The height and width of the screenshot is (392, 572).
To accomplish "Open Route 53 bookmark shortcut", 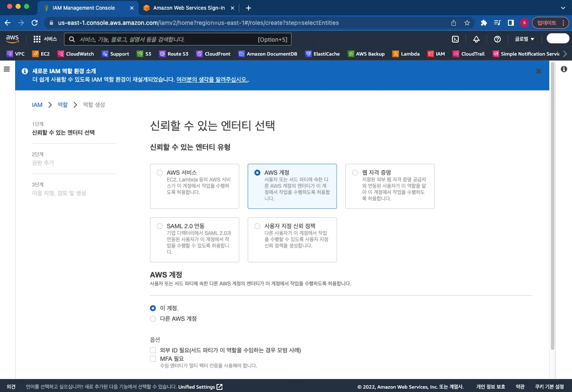I will (174, 54).
